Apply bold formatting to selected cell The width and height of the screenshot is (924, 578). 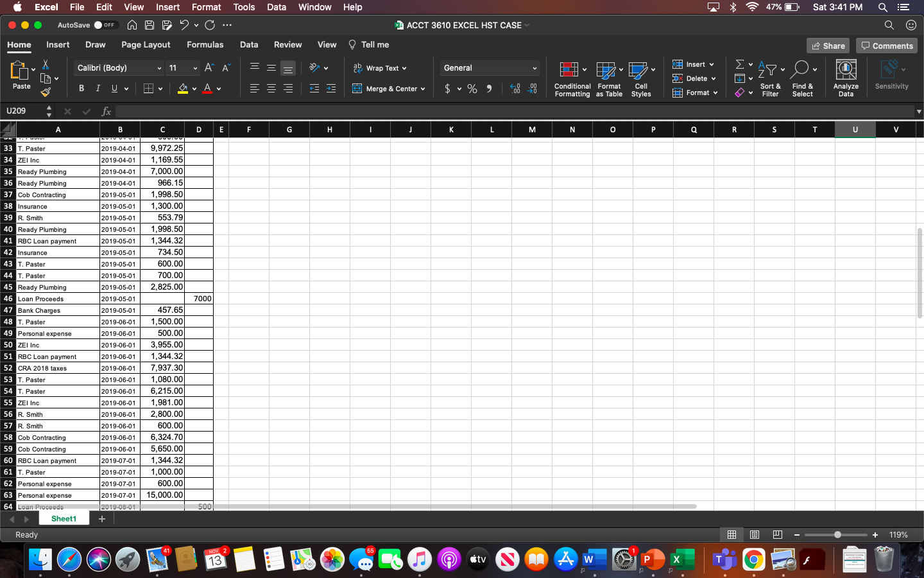coord(81,88)
